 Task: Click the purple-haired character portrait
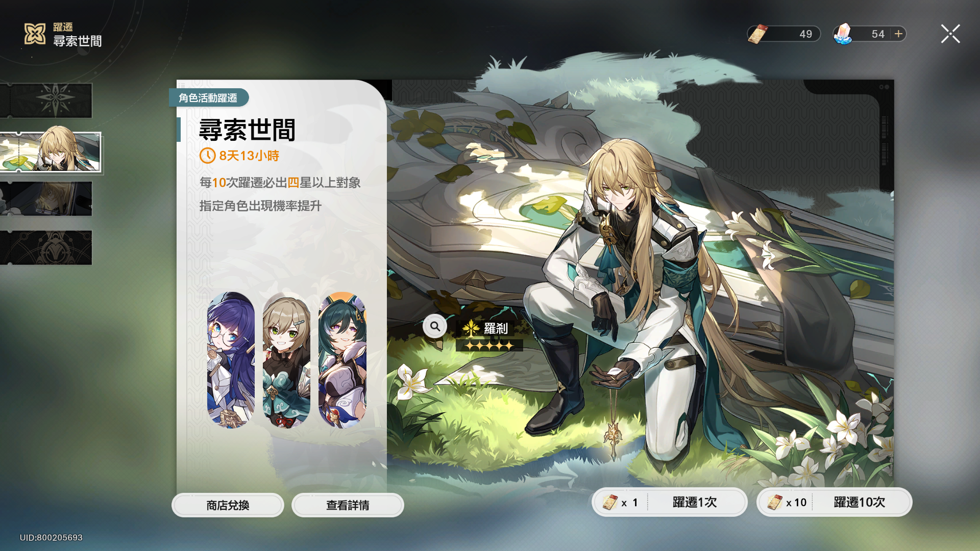click(231, 360)
